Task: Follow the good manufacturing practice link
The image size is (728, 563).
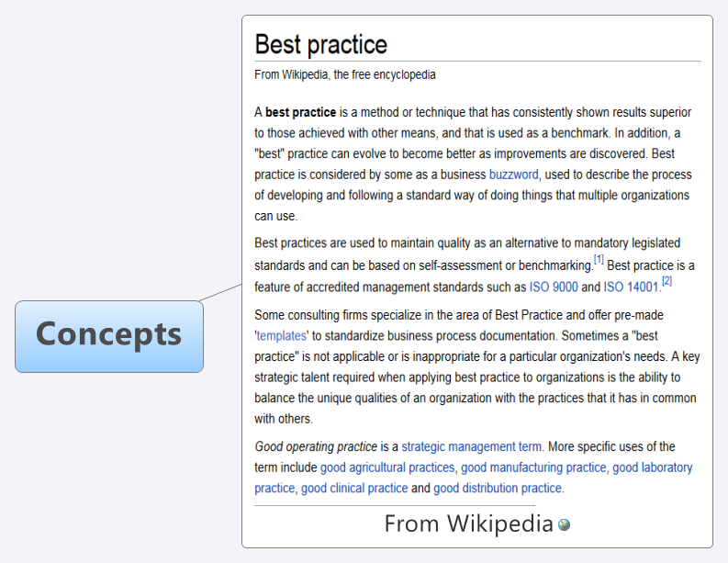Action: pos(533,467)
